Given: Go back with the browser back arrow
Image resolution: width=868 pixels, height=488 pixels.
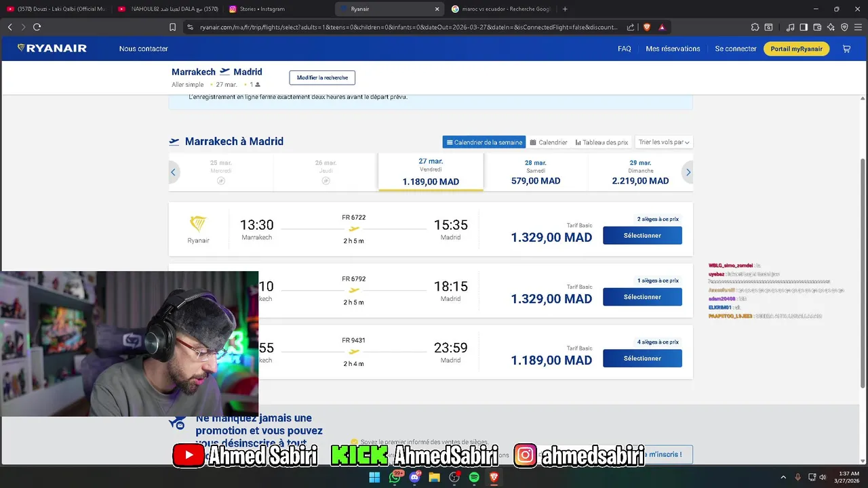Looking at the screenshot, I should click(9, 27).
